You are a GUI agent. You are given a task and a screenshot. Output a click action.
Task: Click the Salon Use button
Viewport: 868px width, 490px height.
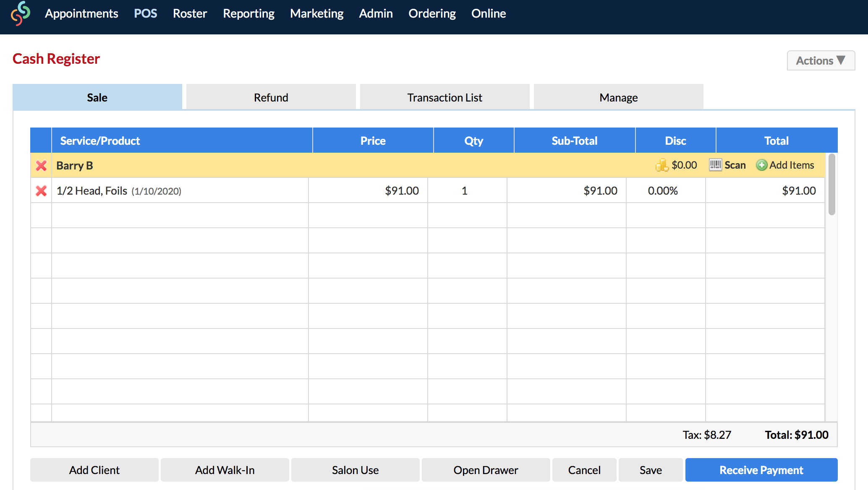[355, 470]
